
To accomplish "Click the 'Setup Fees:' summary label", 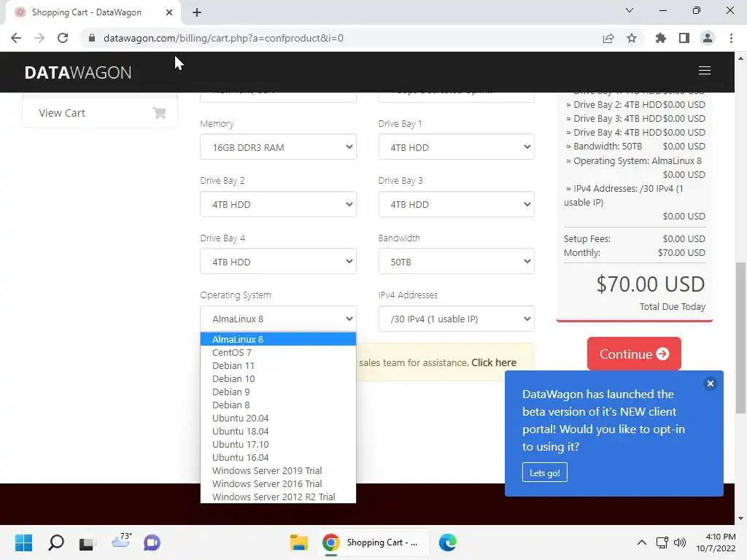I will (x=587, y=238).
